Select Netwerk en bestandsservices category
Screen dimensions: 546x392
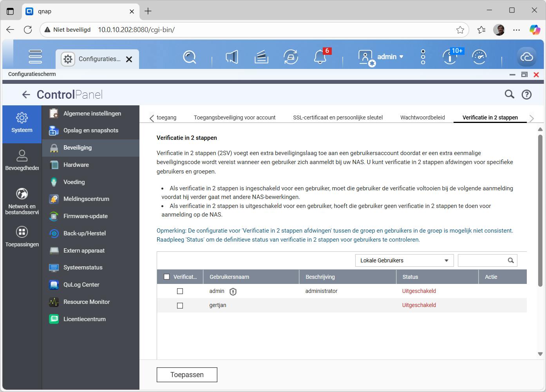22,201
